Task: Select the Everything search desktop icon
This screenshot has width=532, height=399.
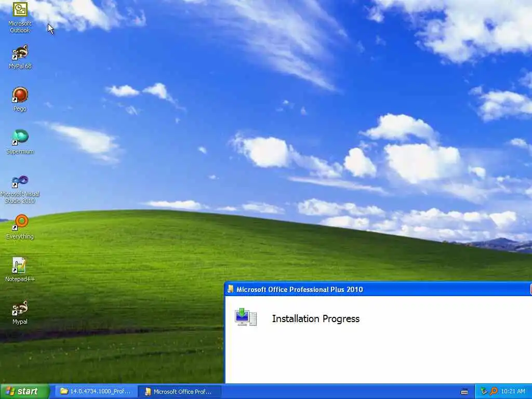Action: [x=20, y=227]
